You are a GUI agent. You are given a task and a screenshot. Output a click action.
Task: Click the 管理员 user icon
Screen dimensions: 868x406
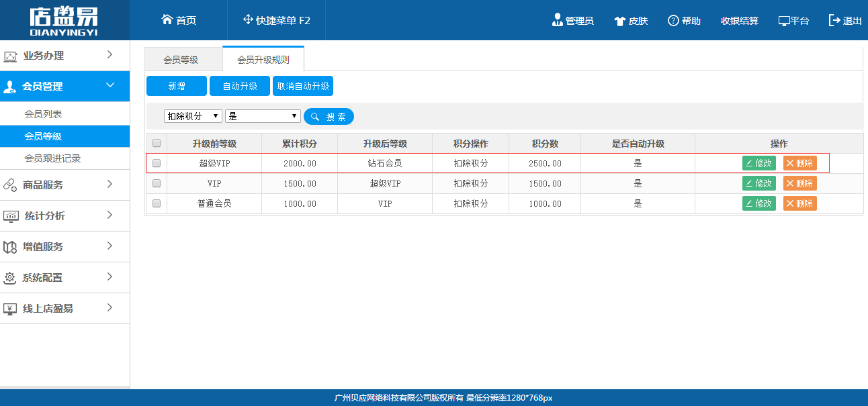[557, 20]
